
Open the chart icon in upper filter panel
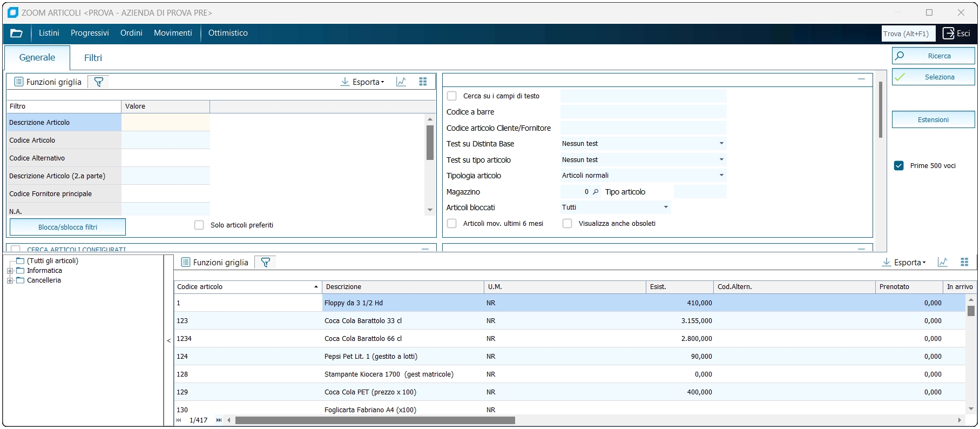401,82
